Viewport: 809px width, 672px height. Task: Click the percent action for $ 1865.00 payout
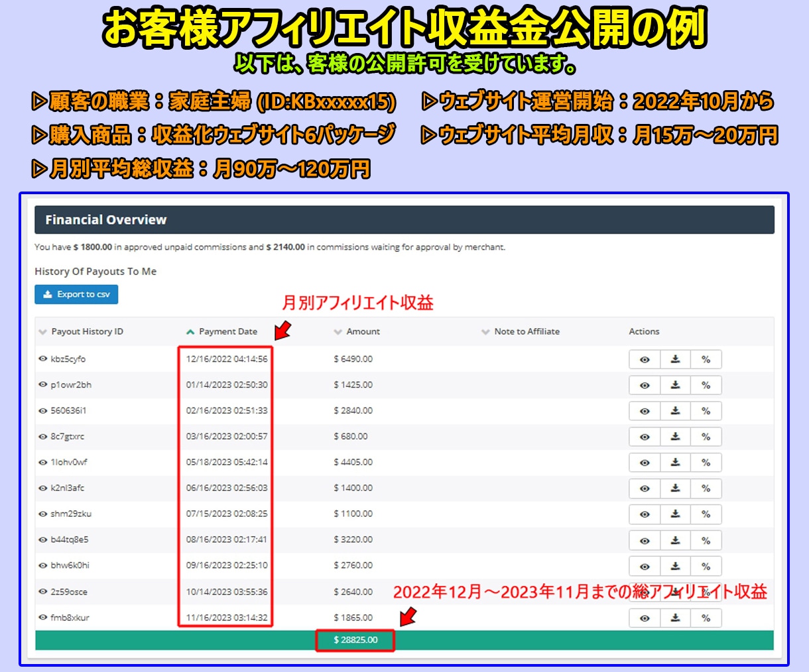(x=706, y=618)
